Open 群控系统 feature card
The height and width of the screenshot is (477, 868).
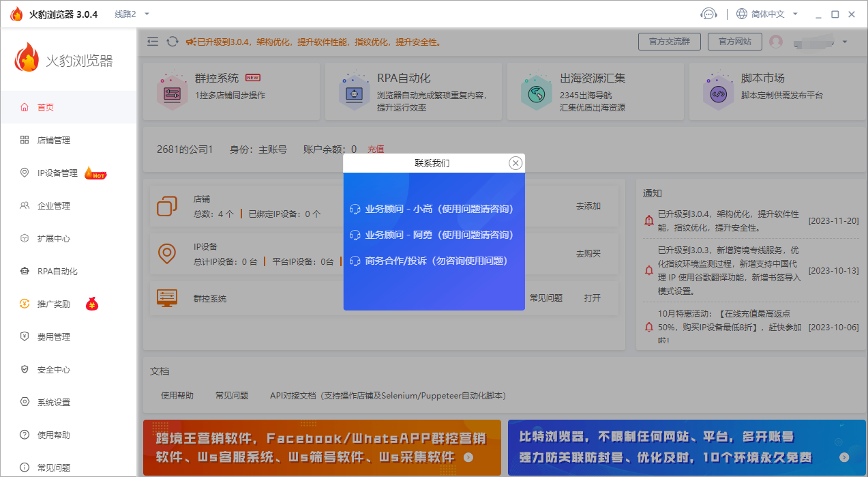pos(230,91)
